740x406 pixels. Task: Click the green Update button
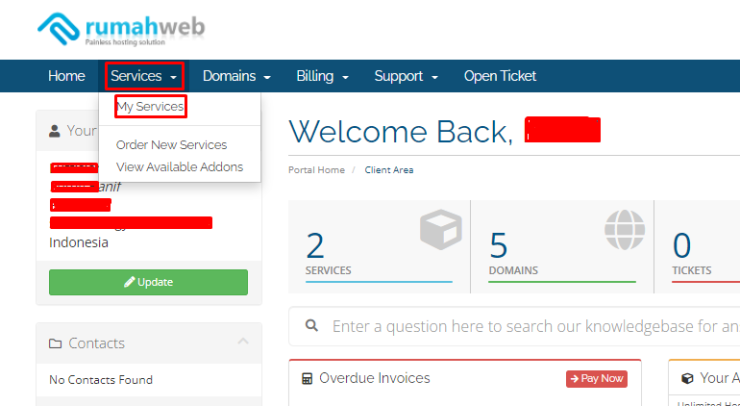click(148, 282)
